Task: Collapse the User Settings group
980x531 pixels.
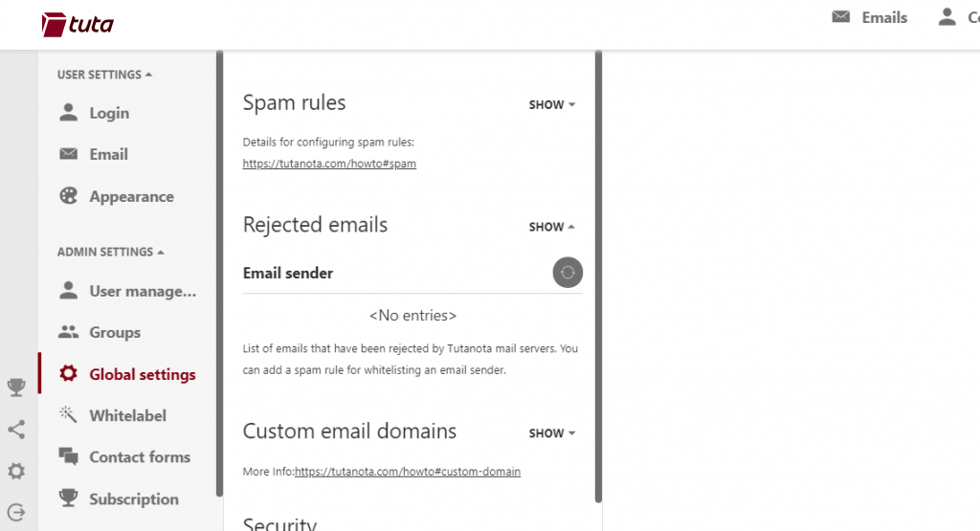Action: click(x=104, y=75)
